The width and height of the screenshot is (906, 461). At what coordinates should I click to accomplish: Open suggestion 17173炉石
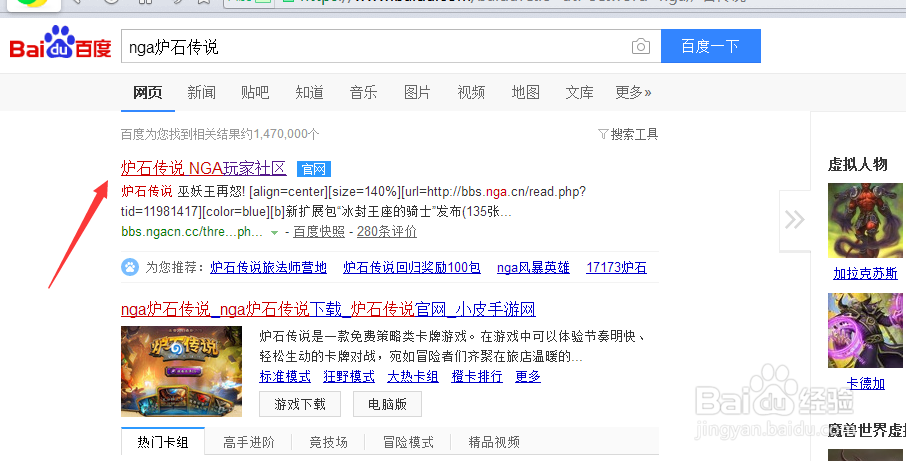(x=617, y=267)
